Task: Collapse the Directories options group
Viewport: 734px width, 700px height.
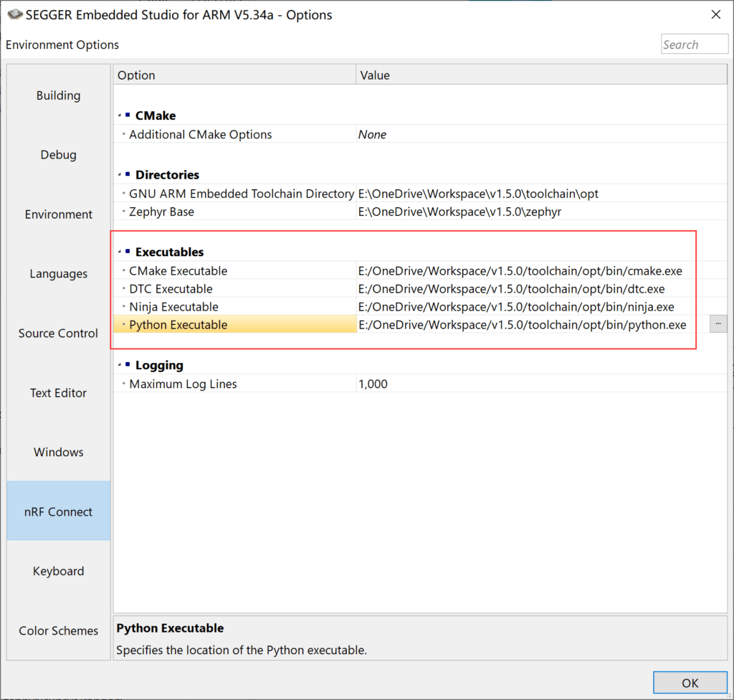Action: [120, 175]
